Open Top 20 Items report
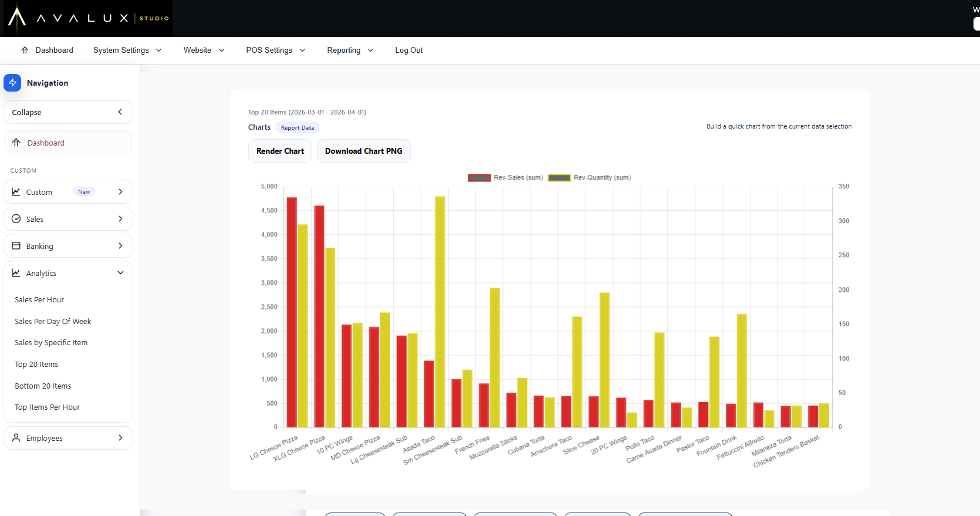This screenshot has height=516, width=980. click(36, 365)
